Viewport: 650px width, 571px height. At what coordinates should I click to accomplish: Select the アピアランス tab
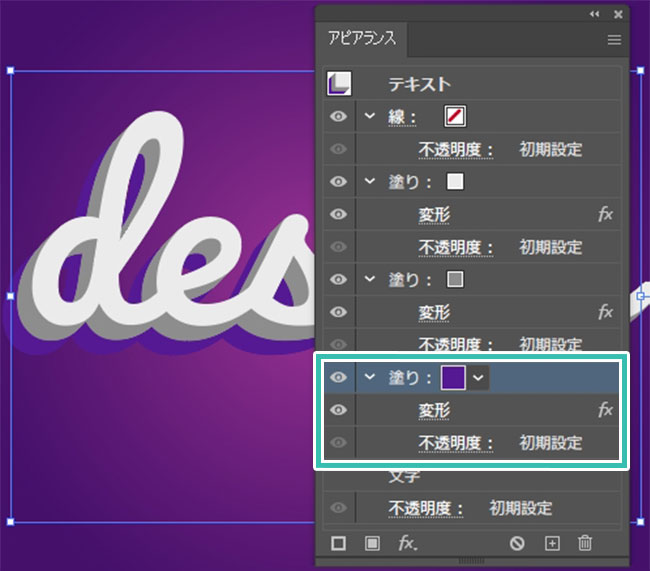(x=362, y=39)
